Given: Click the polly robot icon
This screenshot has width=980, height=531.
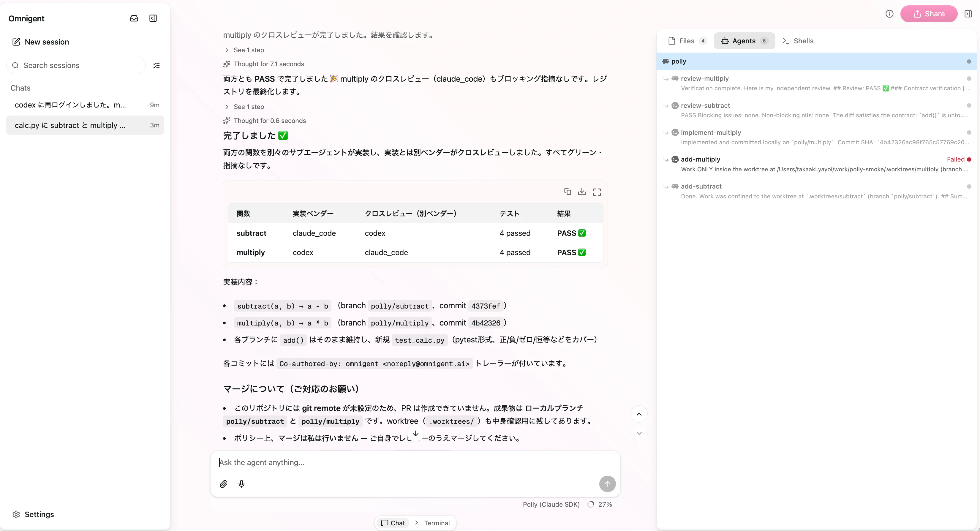Looking at the screenshot, I should (x=666, y=61).
